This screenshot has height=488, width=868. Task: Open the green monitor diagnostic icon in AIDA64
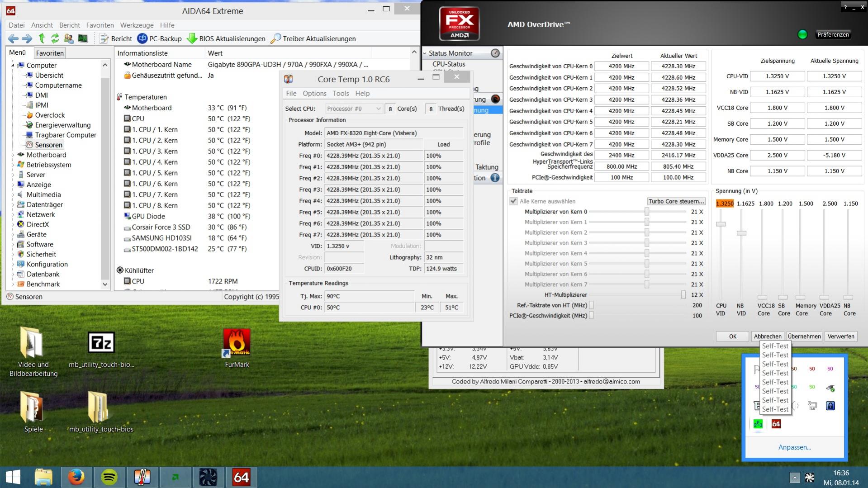pyautogui.click(x=83, y=39)
